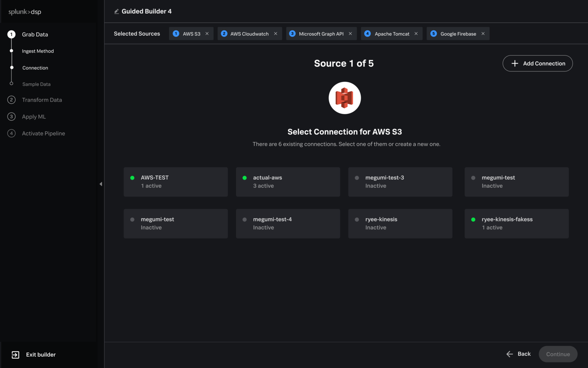Open Grab Data step
The width and height of the screenshot is (588, 368).
35,35
